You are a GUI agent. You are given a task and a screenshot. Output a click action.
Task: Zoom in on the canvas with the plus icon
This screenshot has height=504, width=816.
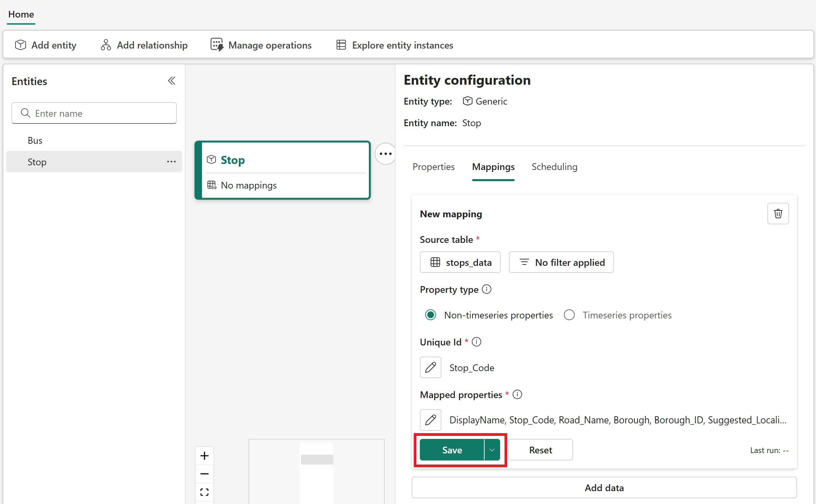pyautogui.click(x=204, y=456)
